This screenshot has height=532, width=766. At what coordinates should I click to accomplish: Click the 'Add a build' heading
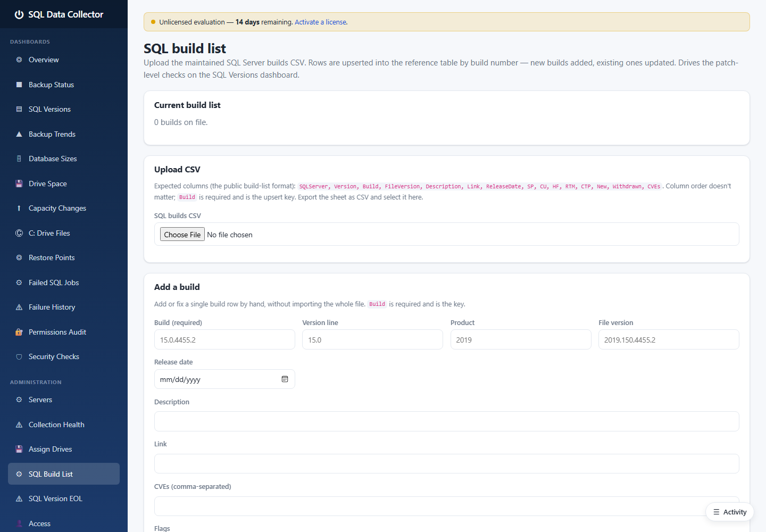[177, 287]
